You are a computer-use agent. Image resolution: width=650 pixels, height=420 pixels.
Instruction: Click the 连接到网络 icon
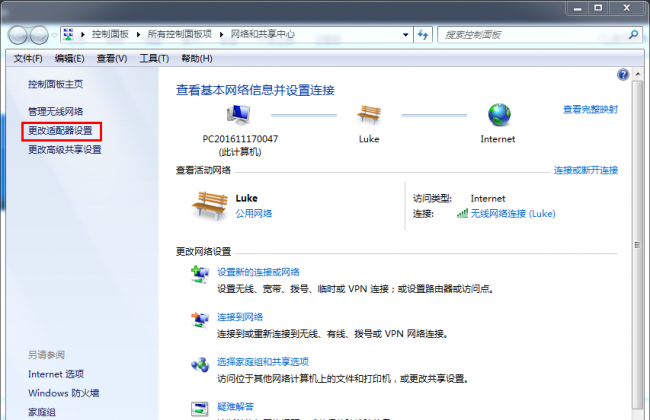pos(200,320)
